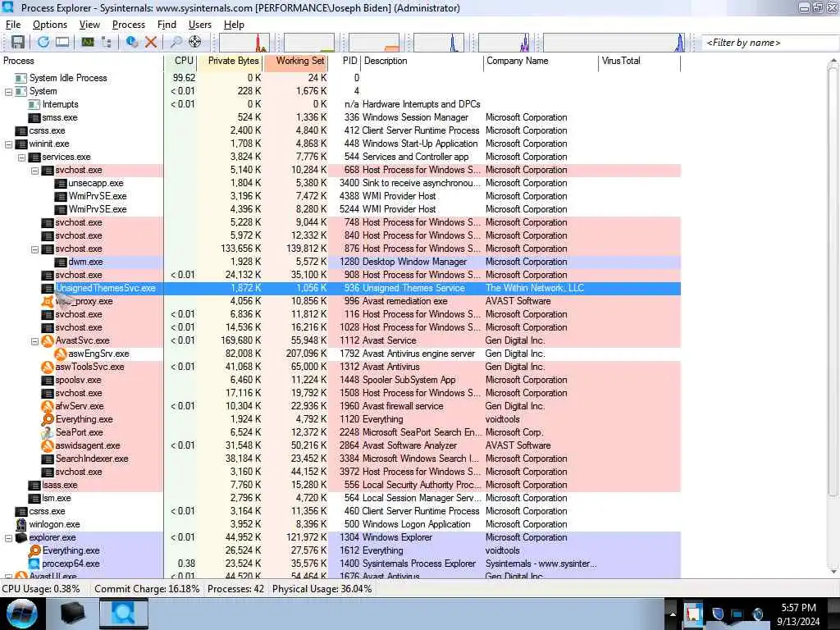Select the spoolsv.exe process row

340,380
